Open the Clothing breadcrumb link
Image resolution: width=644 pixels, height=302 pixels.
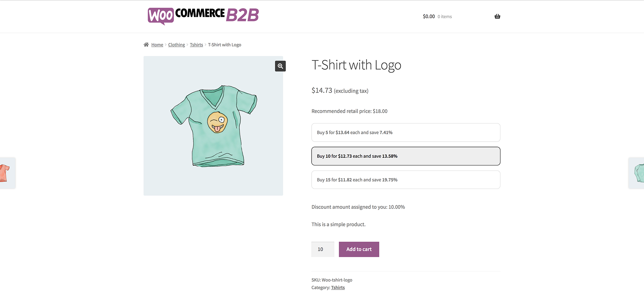176,45
